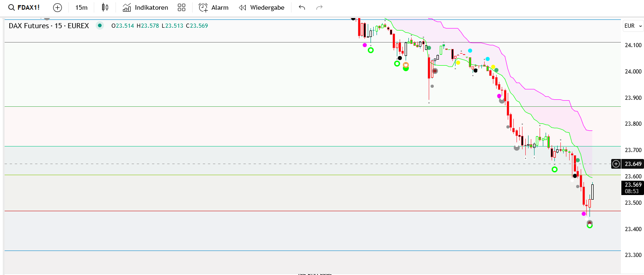Click the redo arrow

(319, 7)
